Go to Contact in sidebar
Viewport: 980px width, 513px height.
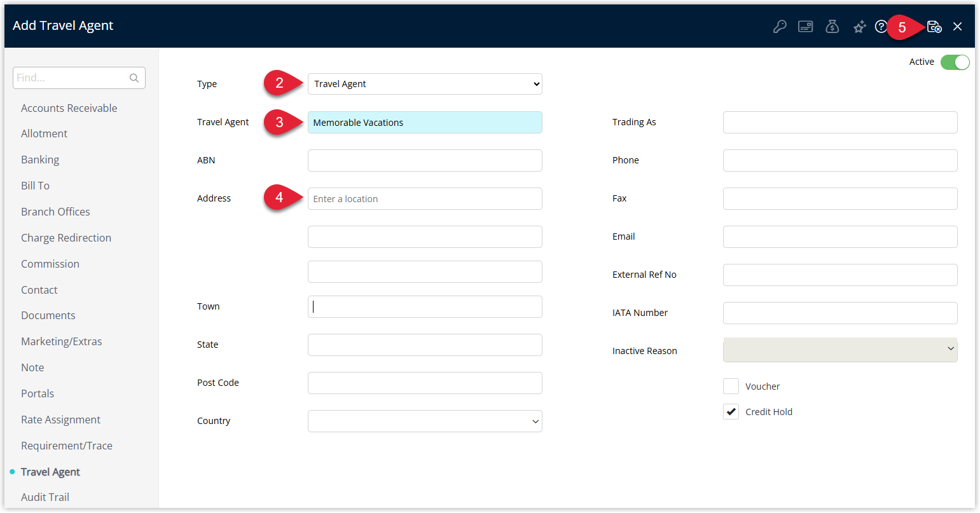39,290
